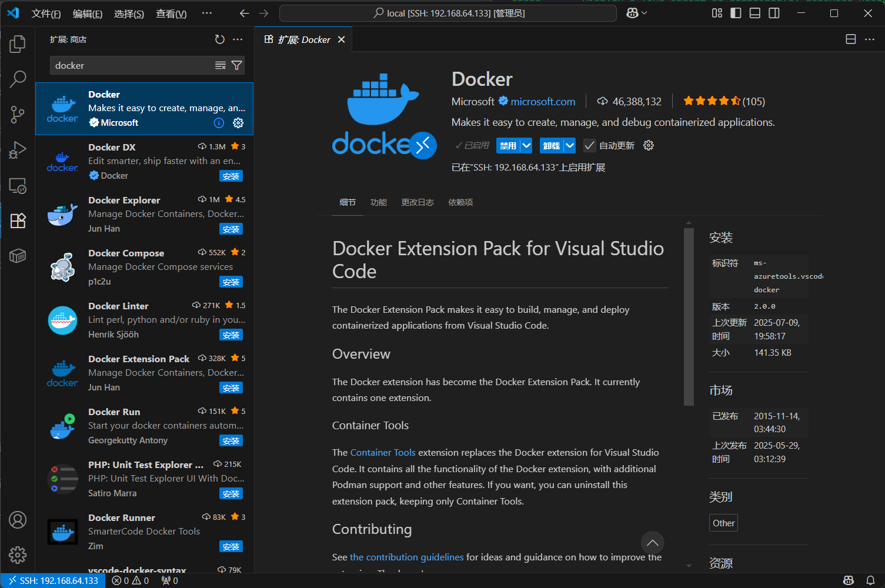Toggle the auto update checkbox
Image resolution: width=885 pixels, height=588 pixels.
tap(589, 145)
